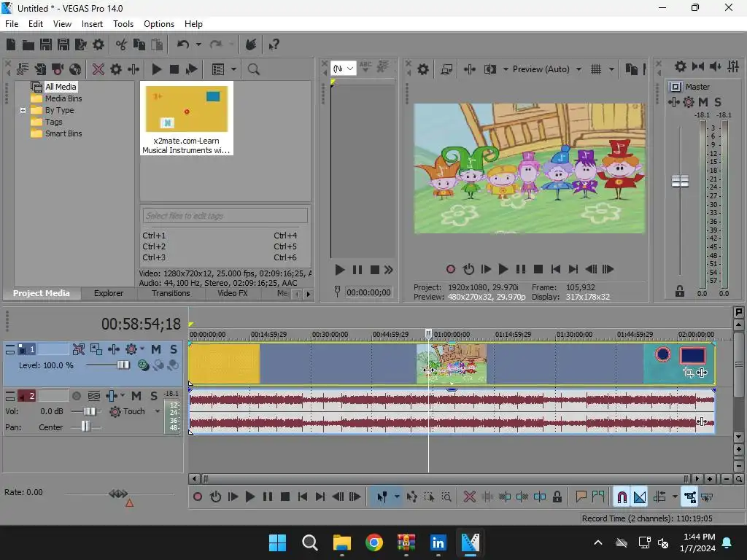This screenshot has height=560, width=747.
Task: Open overlays dropdown arrow beside grid icon
Action: [612, 69]
